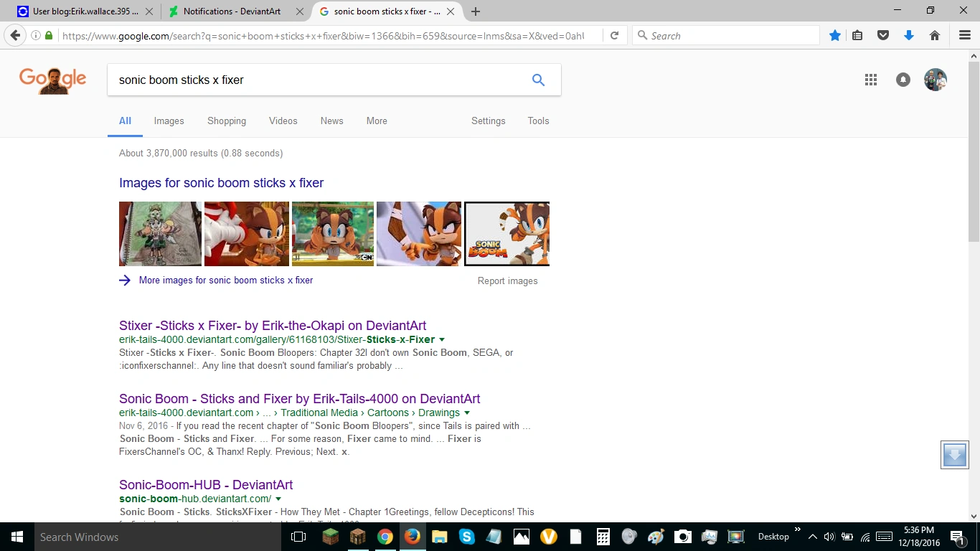Click More images for sonic boom sticks x fixer
This screenshot has height=551, width=980.
tap(225, 281)
